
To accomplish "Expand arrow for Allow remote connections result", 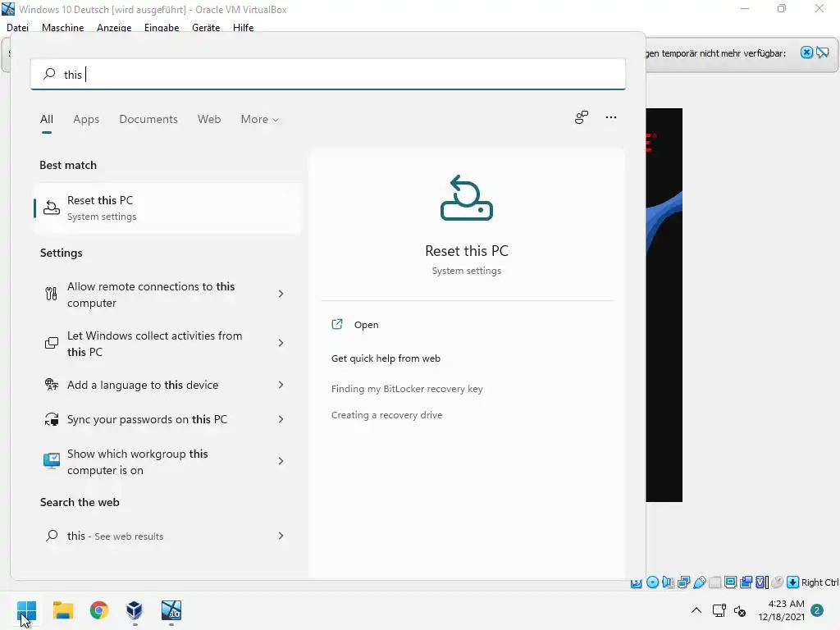I will pos(281,294).
